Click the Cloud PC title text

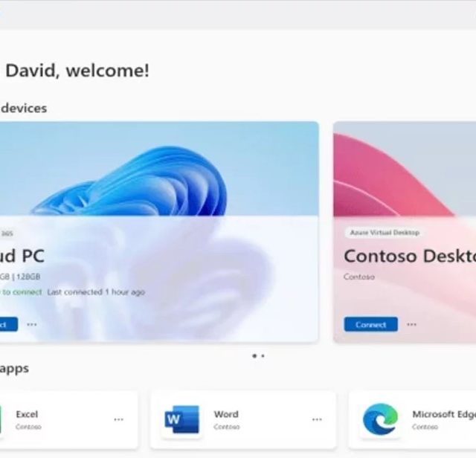pos(22,256)
